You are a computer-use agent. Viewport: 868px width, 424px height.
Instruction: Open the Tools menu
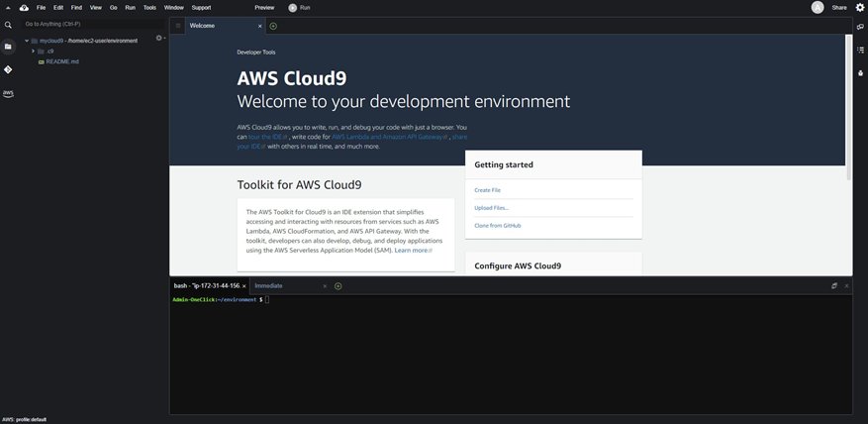pos(149,8)
